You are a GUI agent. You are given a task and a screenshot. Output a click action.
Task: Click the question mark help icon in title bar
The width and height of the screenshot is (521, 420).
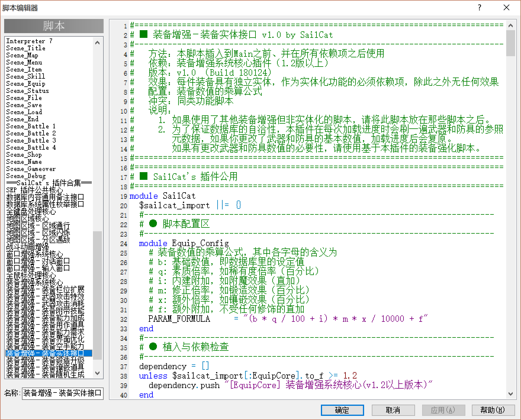pos(480,8)
